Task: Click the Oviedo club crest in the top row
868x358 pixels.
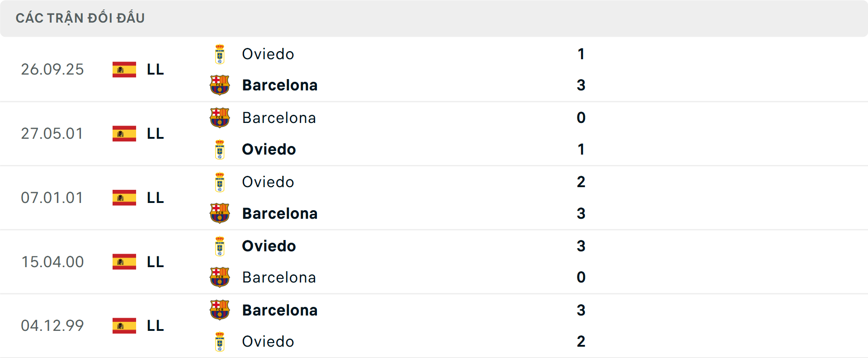Action: tap(220, 54)
